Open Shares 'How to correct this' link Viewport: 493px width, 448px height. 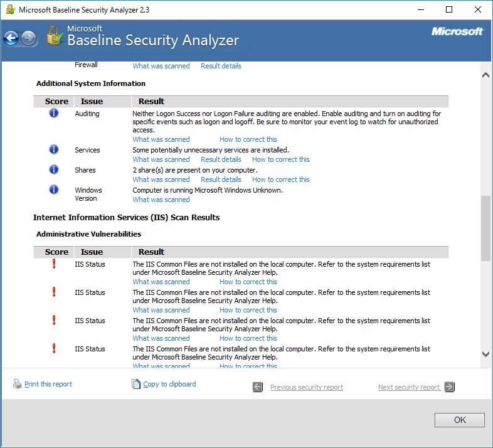coord(281,179)
